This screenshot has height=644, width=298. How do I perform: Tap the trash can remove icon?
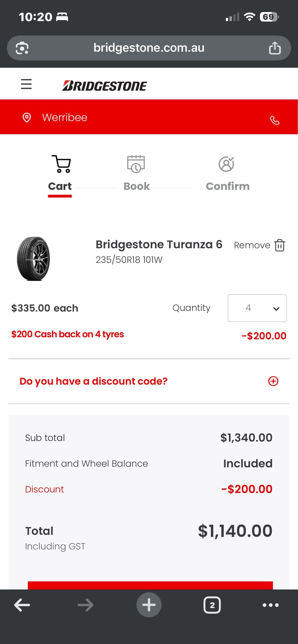279,245
